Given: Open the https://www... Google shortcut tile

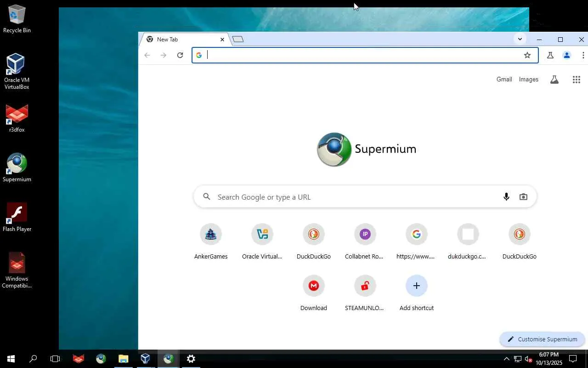Looking at the screenshot, I should 417,242.
